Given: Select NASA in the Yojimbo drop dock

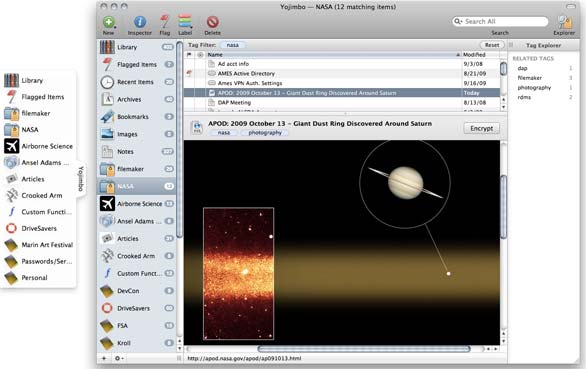Looking at the screenshot, I should 39,130.
